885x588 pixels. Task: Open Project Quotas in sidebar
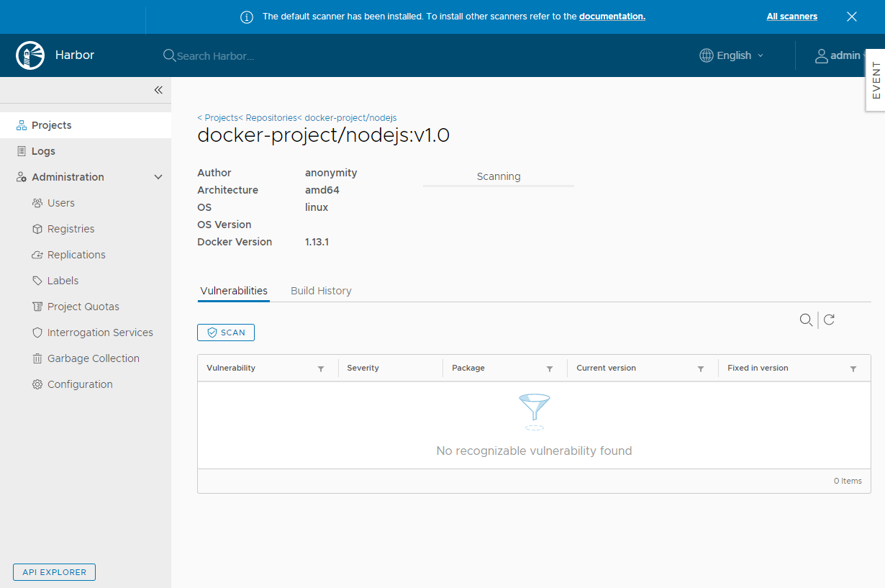(83, 307)
